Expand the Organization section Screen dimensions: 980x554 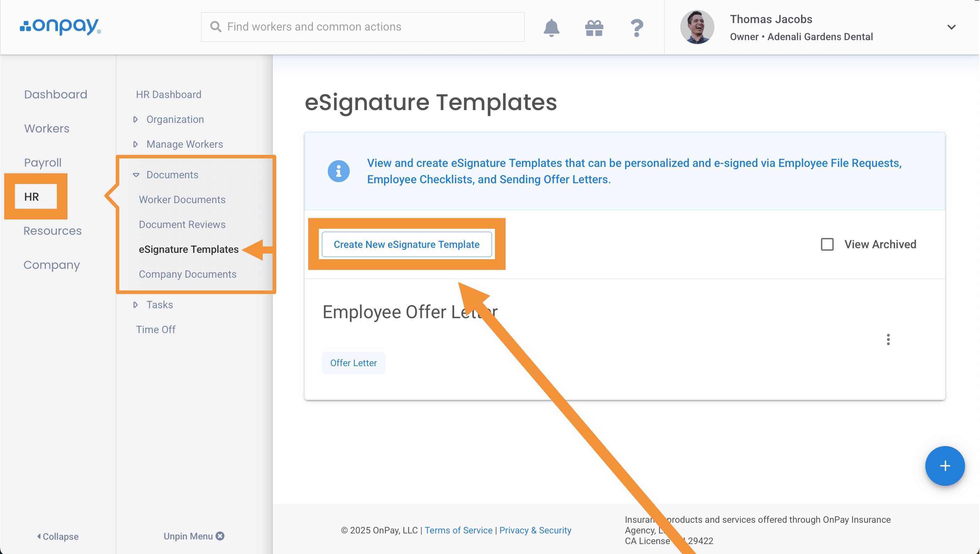(135, 119)
